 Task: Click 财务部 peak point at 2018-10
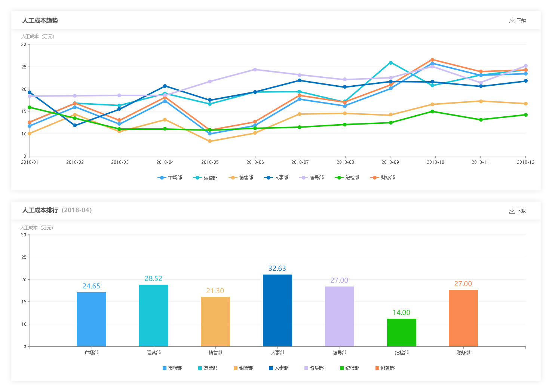tap(432, 60)
